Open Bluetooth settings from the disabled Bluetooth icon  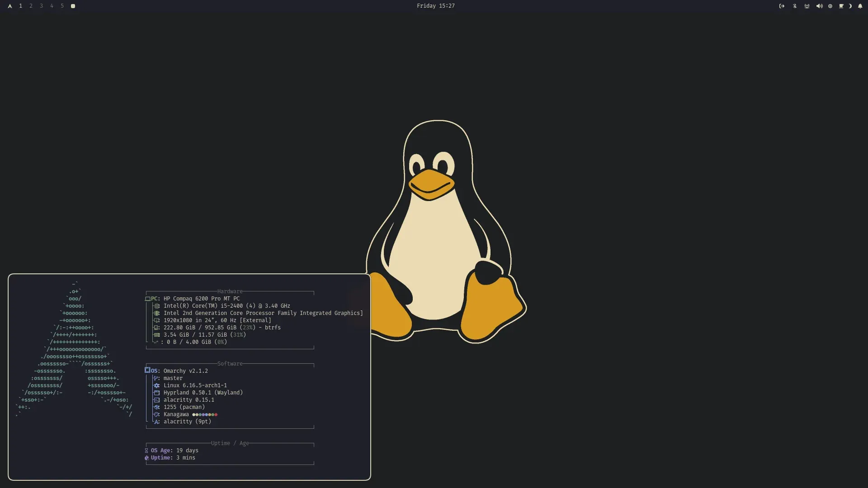[x=795, y=6]
